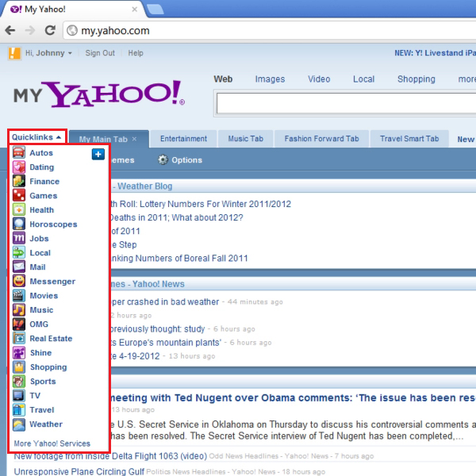Expand the Hi, Johnny account menu
Image resolution: width=476 pixels, height=476 pixels.
click(x=48, y=53)
